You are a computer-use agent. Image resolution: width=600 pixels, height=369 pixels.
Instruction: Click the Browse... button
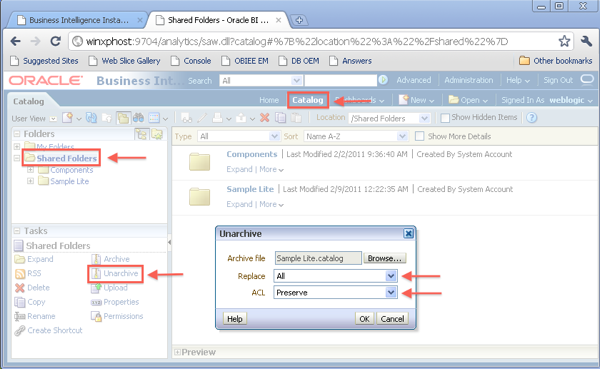coord(384,258)
